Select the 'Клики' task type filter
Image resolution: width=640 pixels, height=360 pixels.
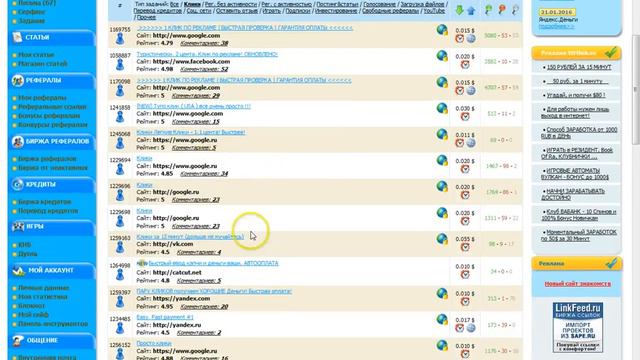click(192, 4)
